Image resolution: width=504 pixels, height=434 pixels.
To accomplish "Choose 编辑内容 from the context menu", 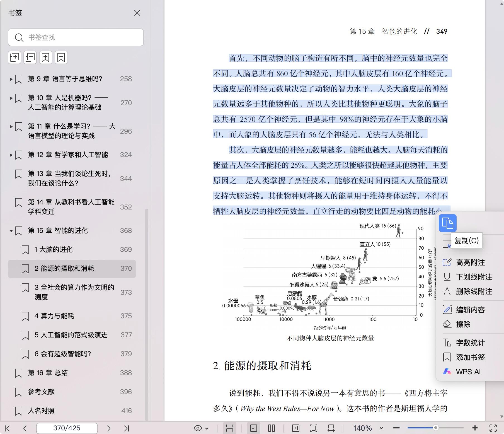I will 470,310.
